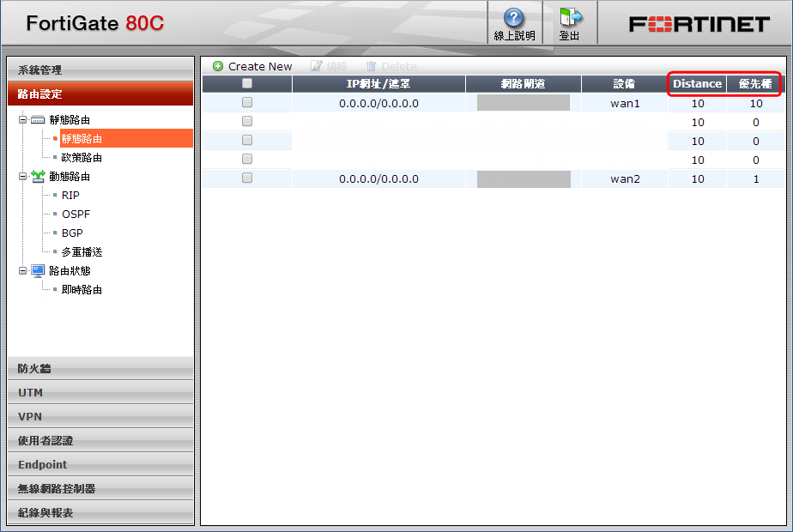Open the 系統管理 menu section
The width and height of the screenshot is (793, 532).
click(100, 70)
